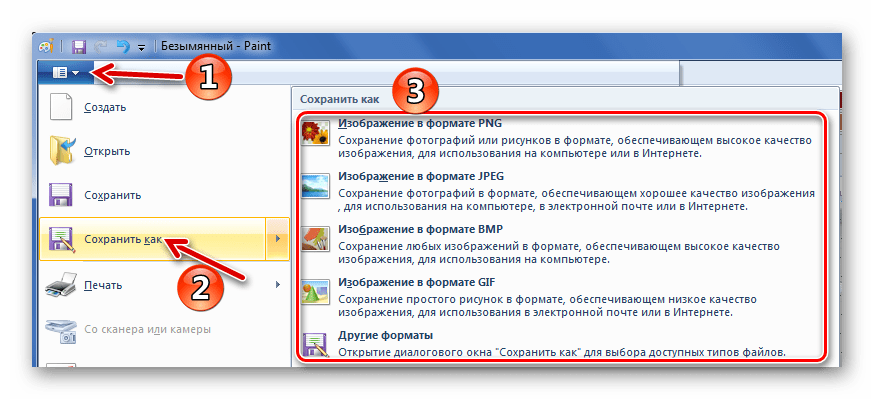
Task: Expand the Печать submenu arrow
Action: pyautogui.click(x=278, y=285)
